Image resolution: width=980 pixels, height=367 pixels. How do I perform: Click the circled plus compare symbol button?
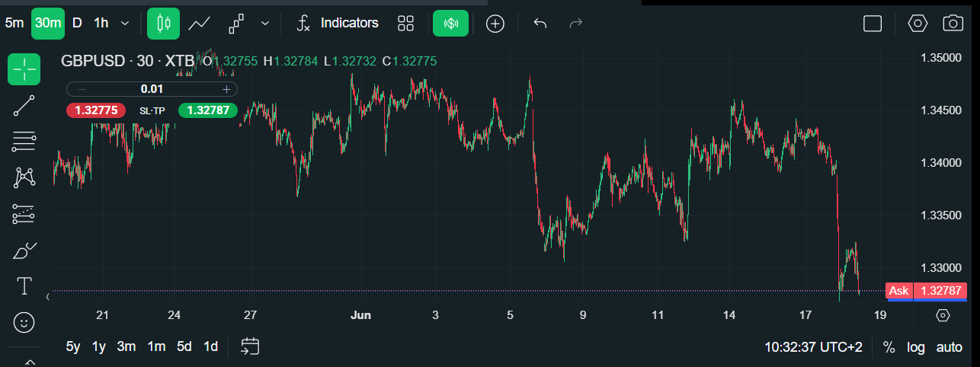click(496, 24)
